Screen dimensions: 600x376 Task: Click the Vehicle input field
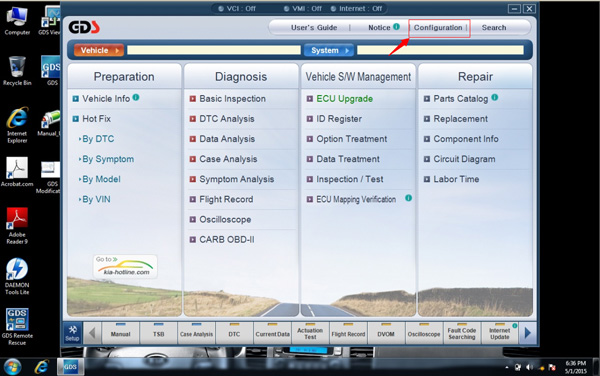point(214,50)
